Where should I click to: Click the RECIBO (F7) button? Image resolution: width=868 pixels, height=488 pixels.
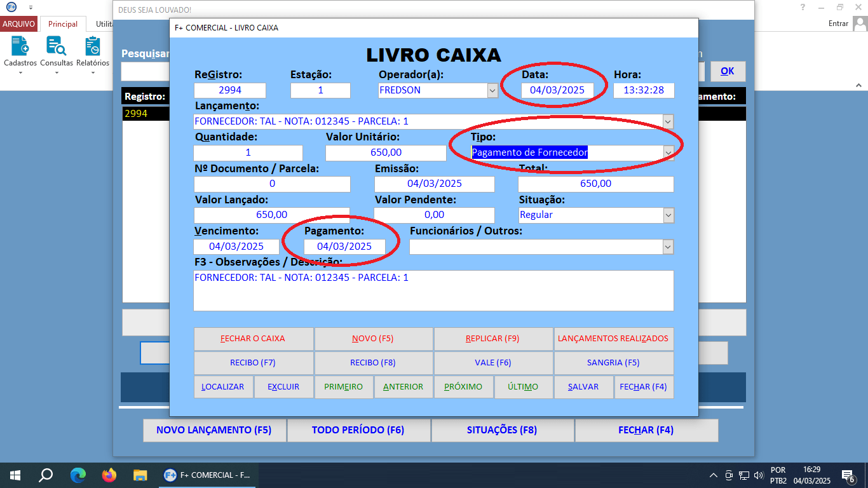[x=253, y=363]
